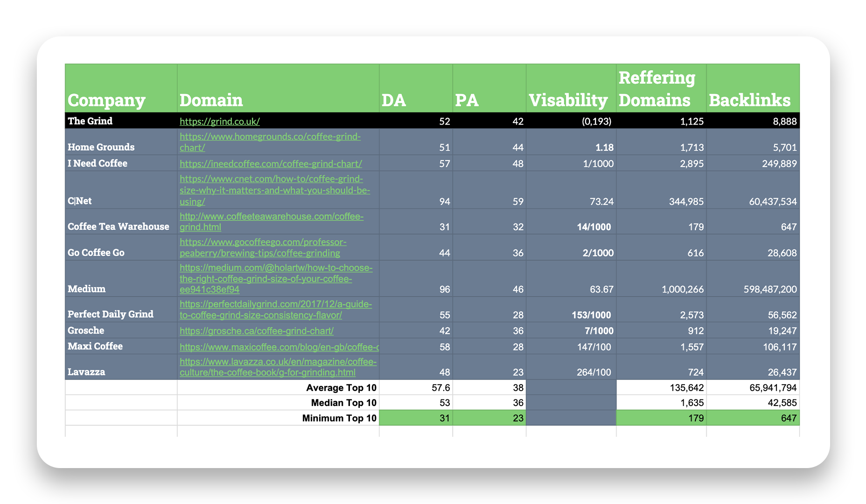866x504 pixels.
Task: Click Perfect Daily Grind visibility 153/1000
Action: (x=591, y=315)
